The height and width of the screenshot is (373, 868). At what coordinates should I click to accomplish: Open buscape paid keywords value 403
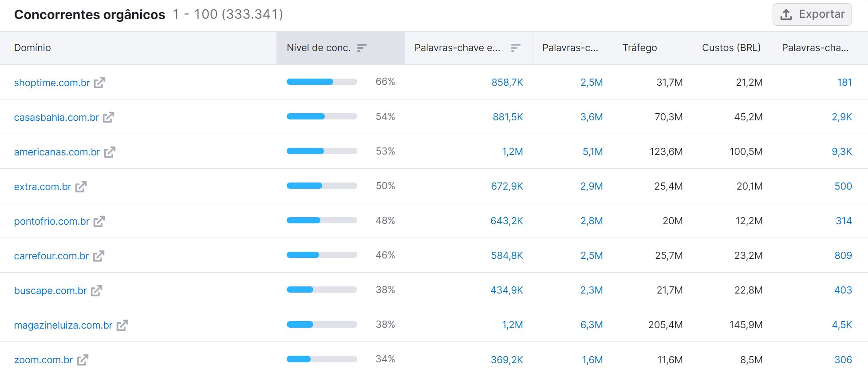tap(843, 290)
